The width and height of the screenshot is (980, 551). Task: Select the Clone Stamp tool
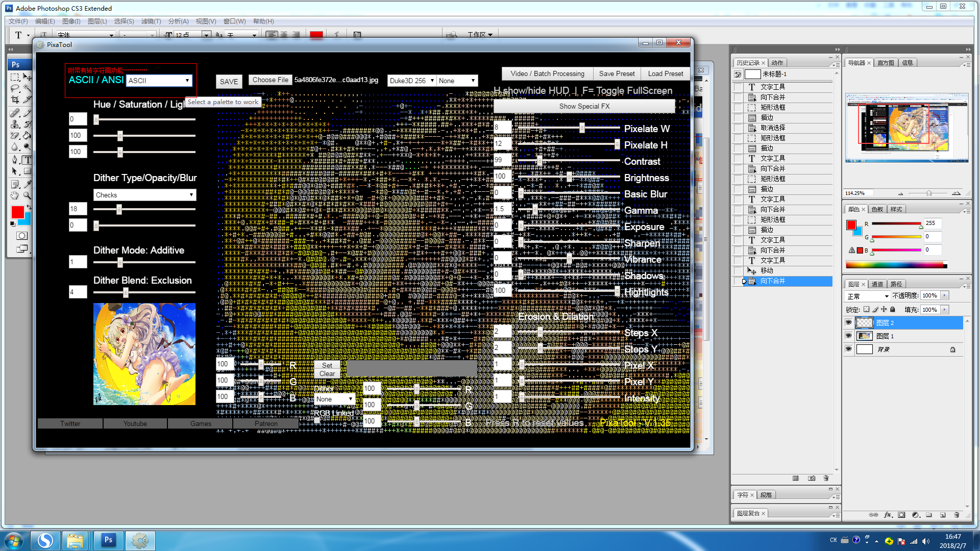click(x=15, y=124)
